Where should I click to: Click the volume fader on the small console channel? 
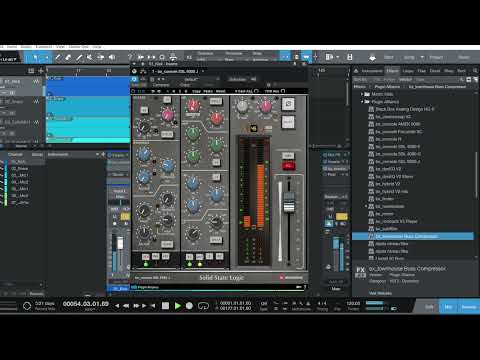(120, 243)
